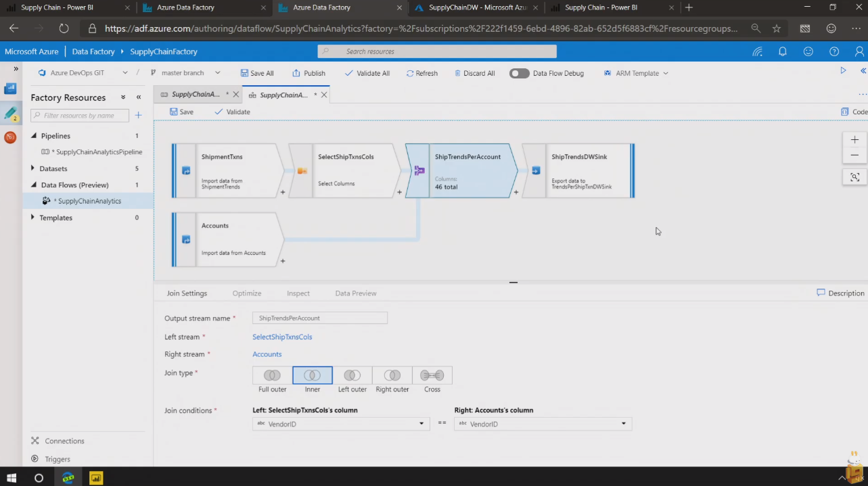Add new factory resource with plus icon

point(138,116)
